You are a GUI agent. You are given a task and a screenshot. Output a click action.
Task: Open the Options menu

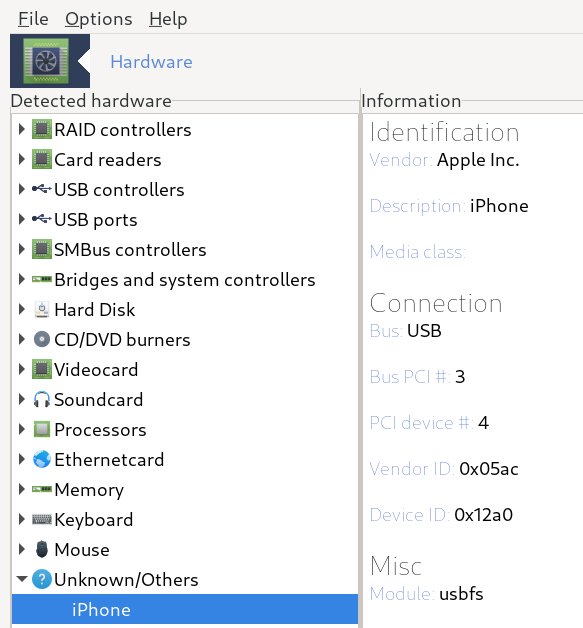click(99, 19)
